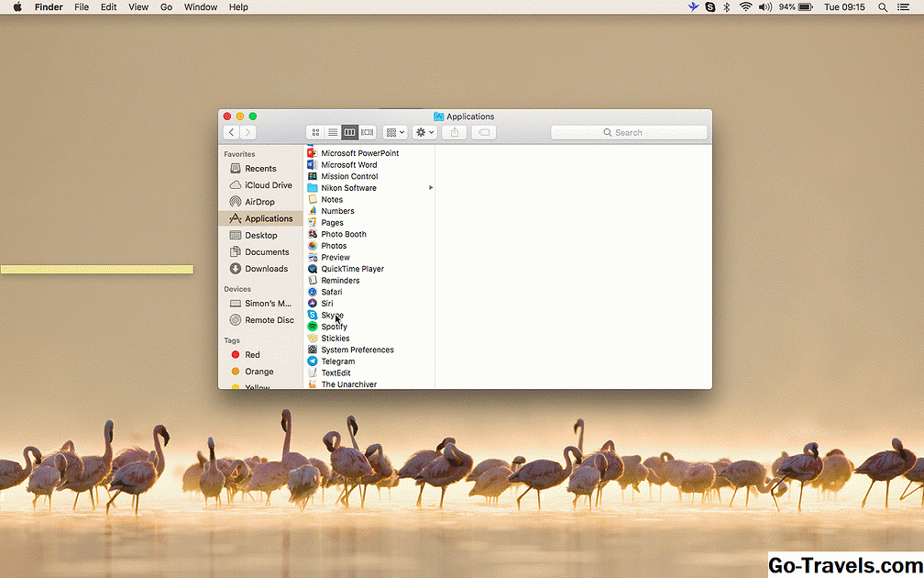924x578 pixels.
Task: Open the Go menu
Action: click(x=166, y=7)
